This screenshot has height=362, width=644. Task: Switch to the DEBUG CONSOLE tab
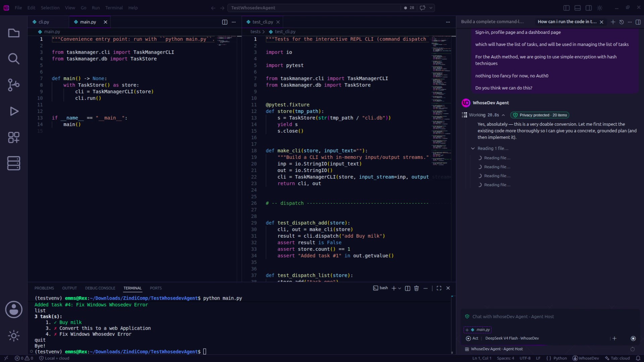(100, 288)
